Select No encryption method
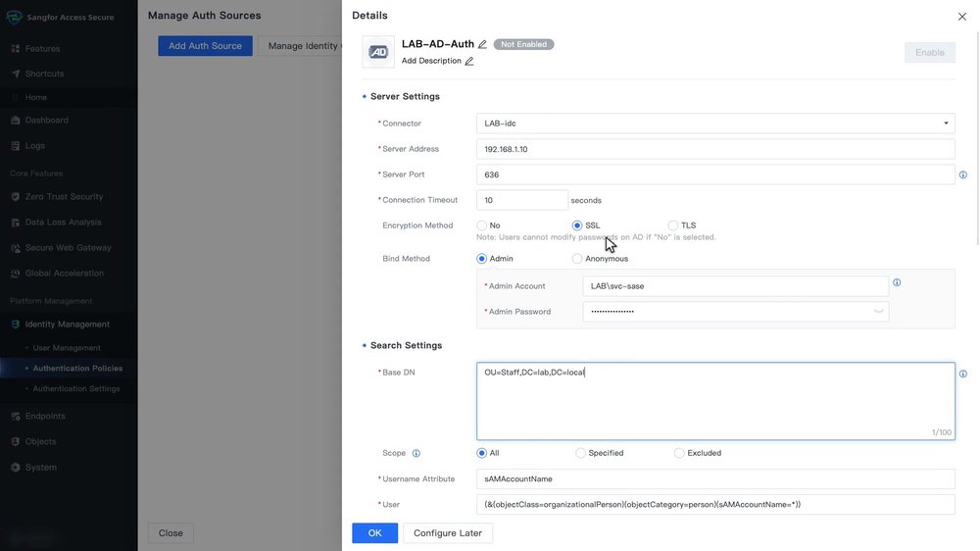 (481, 225)
